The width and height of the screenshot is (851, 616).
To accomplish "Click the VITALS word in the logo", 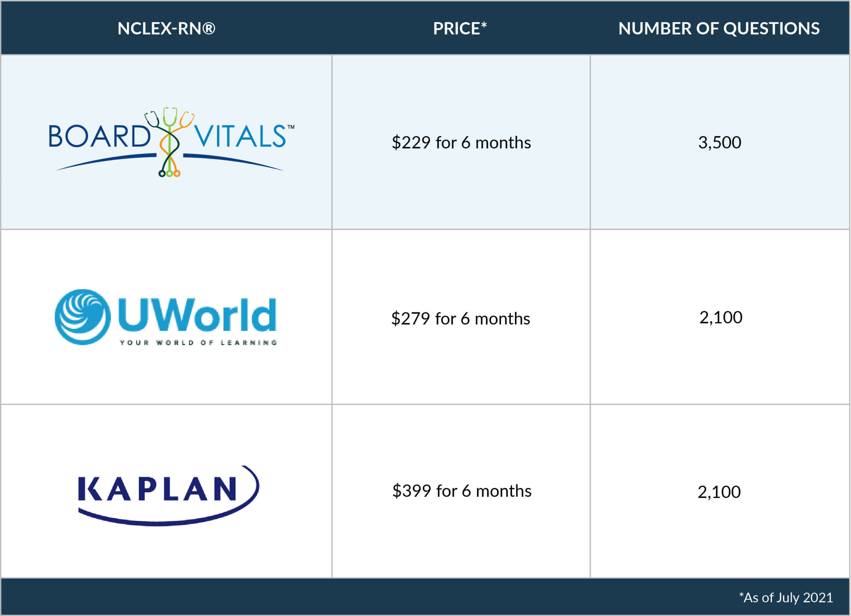I will pos(240,136).
